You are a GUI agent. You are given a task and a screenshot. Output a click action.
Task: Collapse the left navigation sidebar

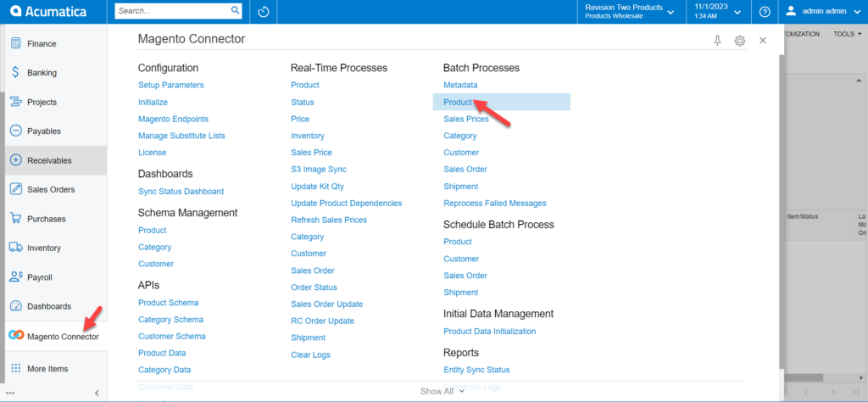[x=97, y=394]
